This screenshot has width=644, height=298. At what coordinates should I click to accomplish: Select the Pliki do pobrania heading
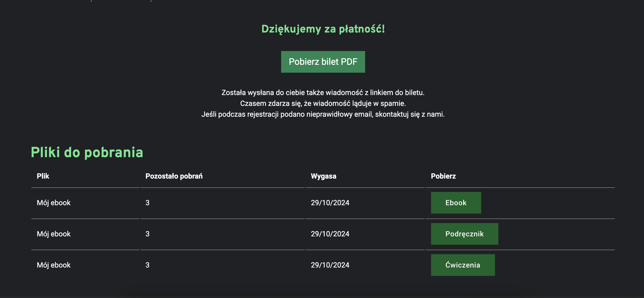tap(87, 152)
